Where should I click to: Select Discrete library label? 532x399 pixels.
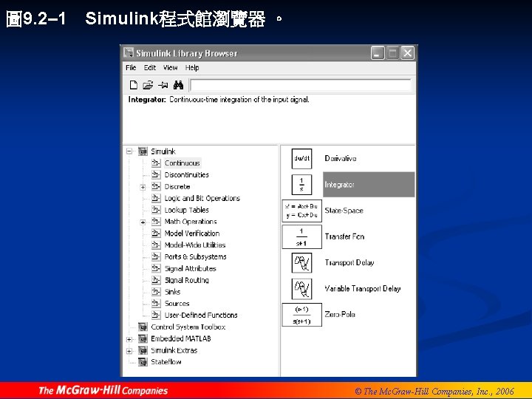tap(177, 187)
